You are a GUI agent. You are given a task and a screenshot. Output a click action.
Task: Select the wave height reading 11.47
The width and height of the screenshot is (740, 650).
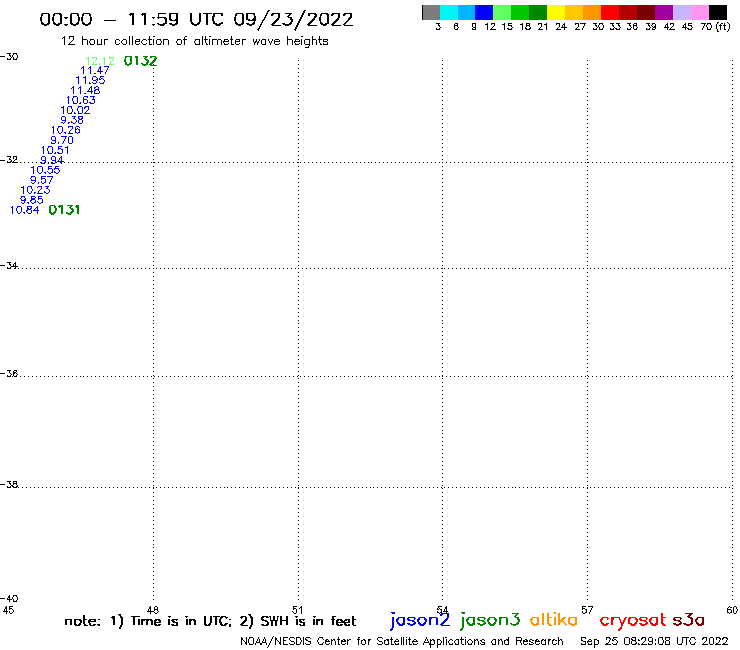[95, 70]
